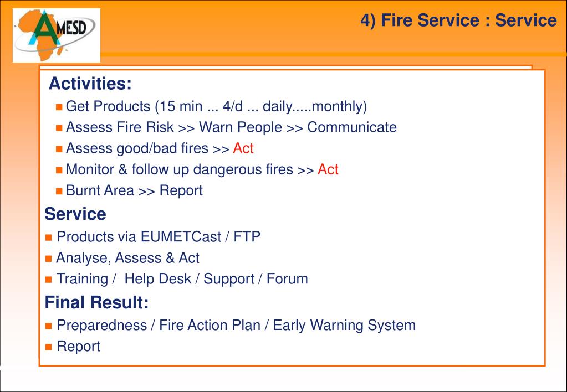This screenshot has width=567, height=392.
Task: Click the bullet next to Preparedness line
Action: point(48,326)
